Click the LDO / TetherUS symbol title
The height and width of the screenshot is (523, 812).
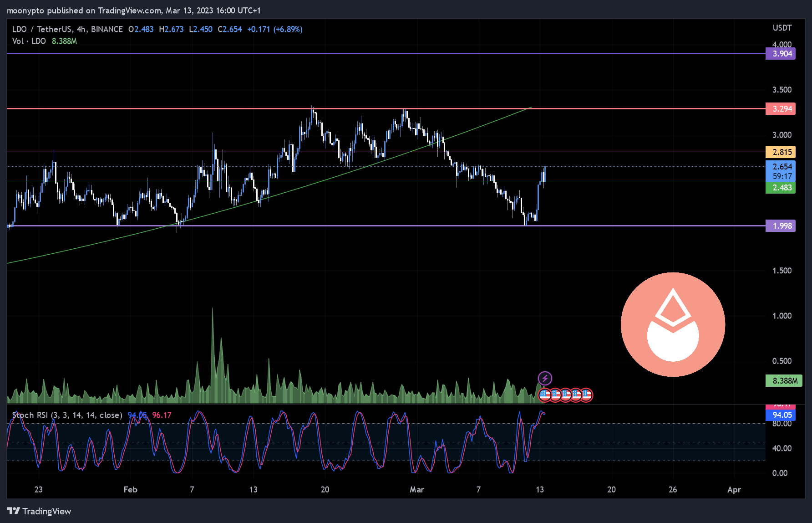click(67, 29)
